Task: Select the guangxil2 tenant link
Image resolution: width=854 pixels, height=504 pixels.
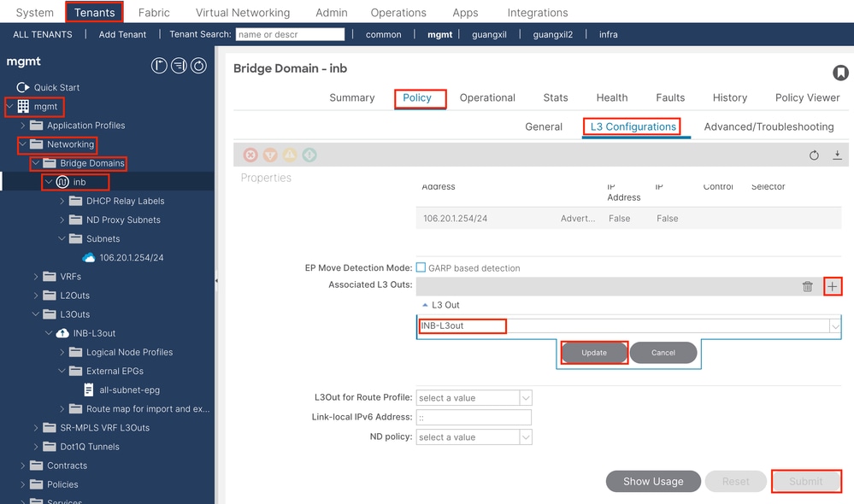Action: 553,34
